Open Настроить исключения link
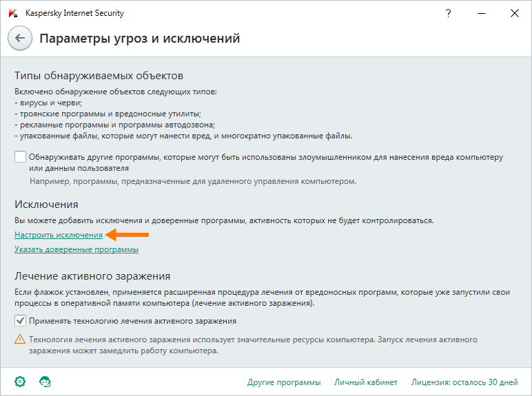The height and width of the screenshot is (396, 532). tap(59, 235)
